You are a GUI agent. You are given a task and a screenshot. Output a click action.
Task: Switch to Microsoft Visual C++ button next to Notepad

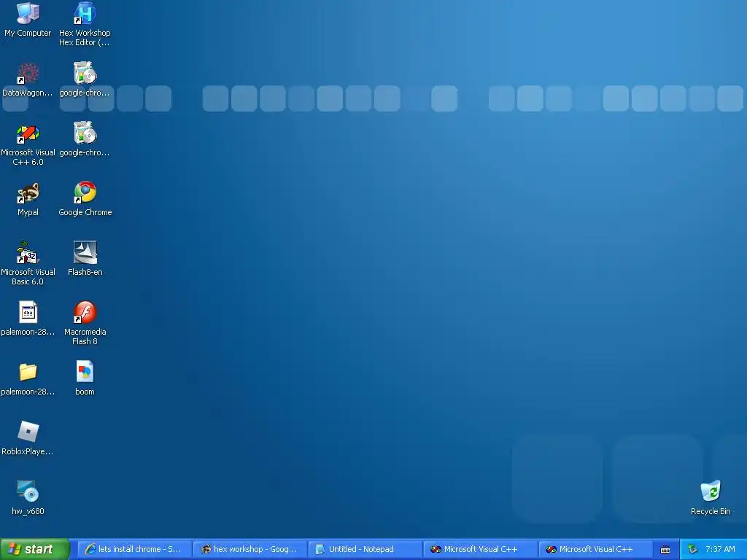pyautogui.click(x=480, y=549)
